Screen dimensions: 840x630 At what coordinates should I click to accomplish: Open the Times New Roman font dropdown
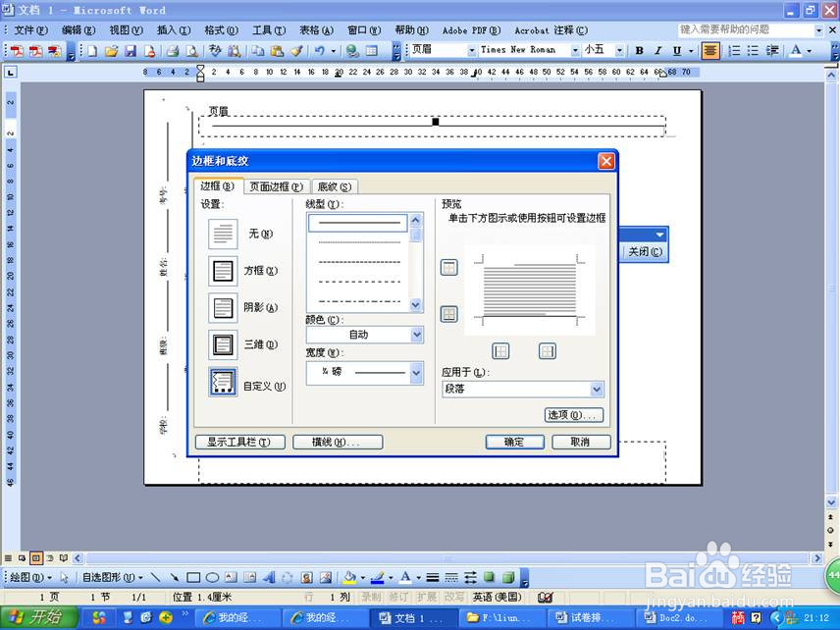(575, 50)
